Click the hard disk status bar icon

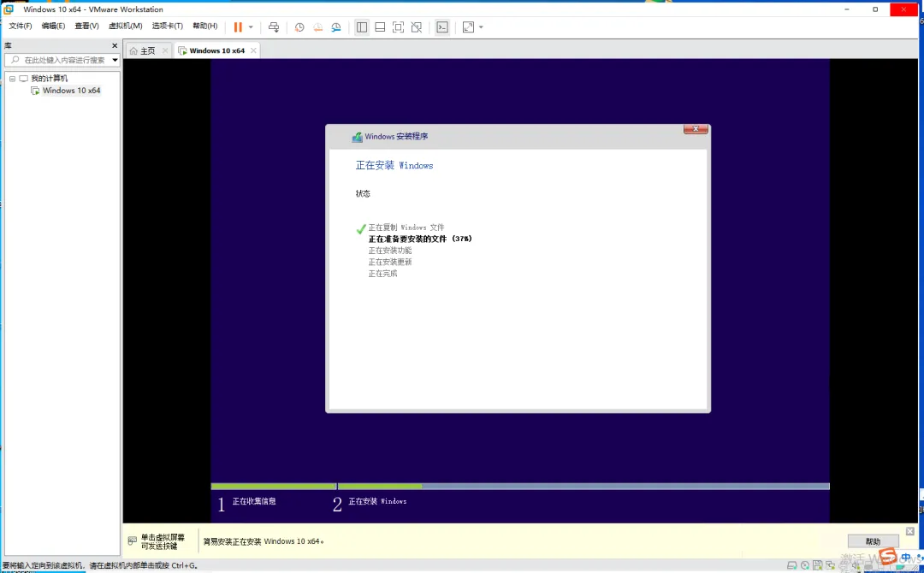pos(792,566)
